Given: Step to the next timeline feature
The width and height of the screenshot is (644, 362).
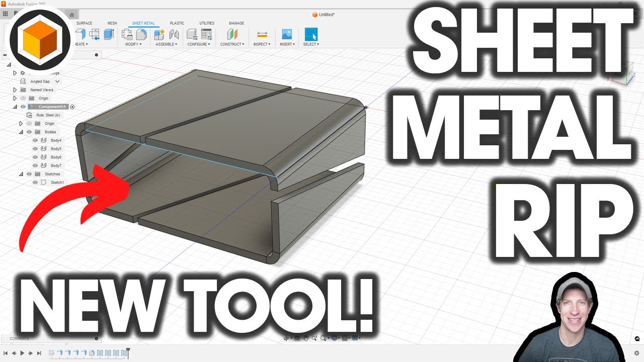Looking at the screenshot, I should [31, 353].
